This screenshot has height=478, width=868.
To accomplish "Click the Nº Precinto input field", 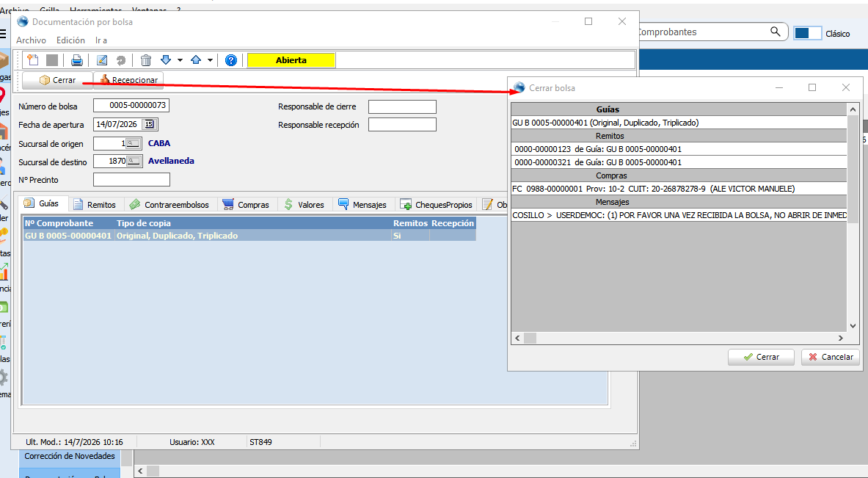I will point(132,179).
